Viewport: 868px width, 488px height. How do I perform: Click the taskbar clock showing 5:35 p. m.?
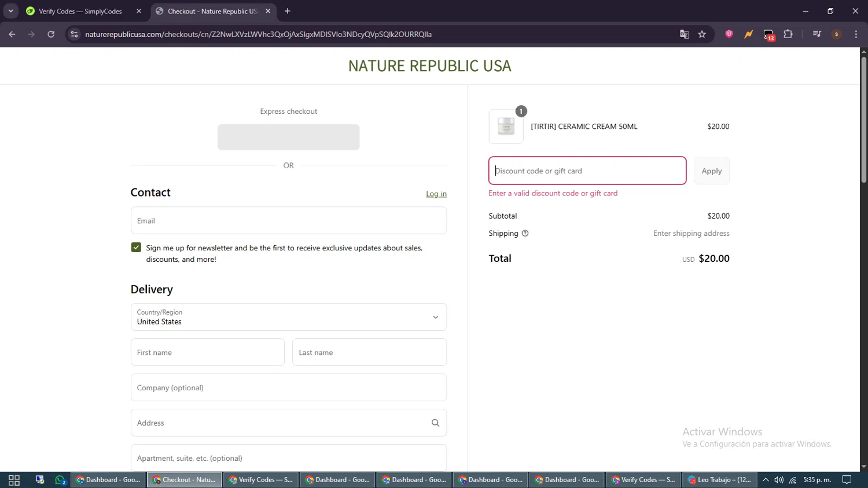tap(817, 480)
